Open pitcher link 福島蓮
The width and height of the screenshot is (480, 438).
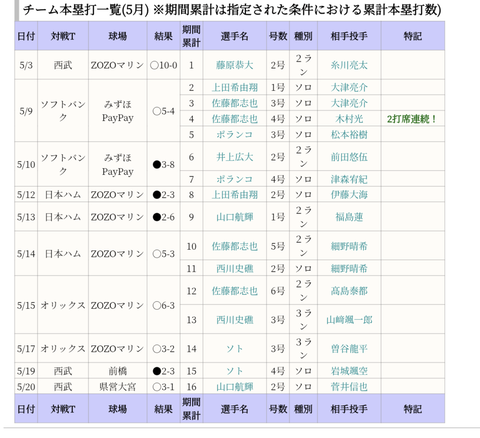(349, 217)
